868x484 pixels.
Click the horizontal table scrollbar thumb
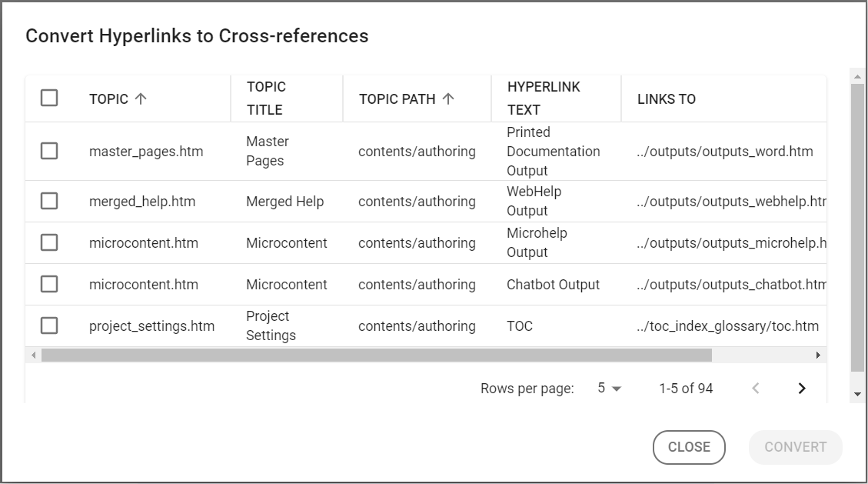point(377,355)
